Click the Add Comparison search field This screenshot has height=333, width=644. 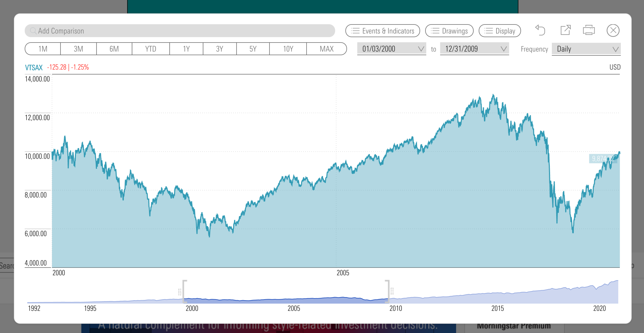[x=180, y=31]
